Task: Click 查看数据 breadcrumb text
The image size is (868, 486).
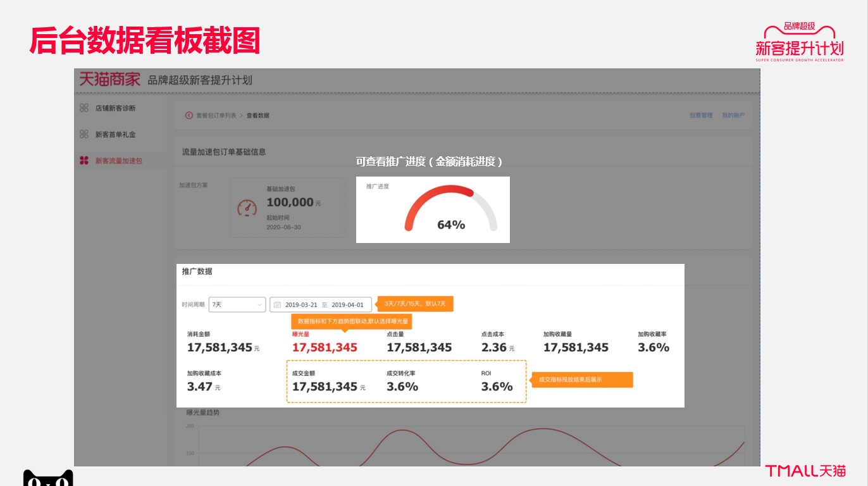Action: pyautogui.click(x=257, y=115)
